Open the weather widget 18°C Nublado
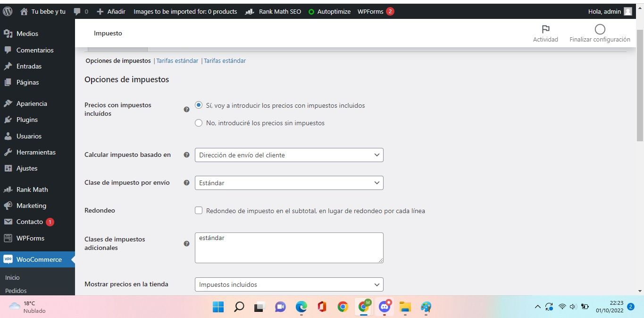The width and height of the screenshot is (644, 318). tap(28, 307)
